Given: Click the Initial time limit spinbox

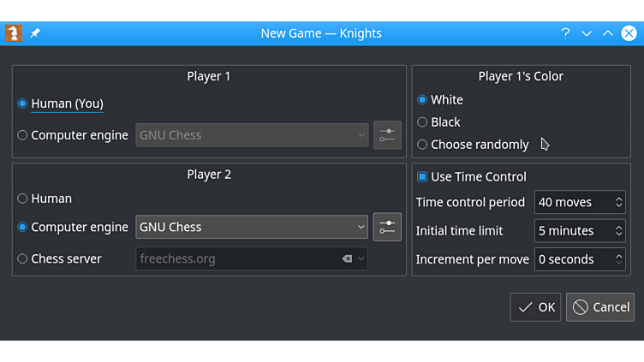Looking at the screenshot, I should (x=574, y=231).
